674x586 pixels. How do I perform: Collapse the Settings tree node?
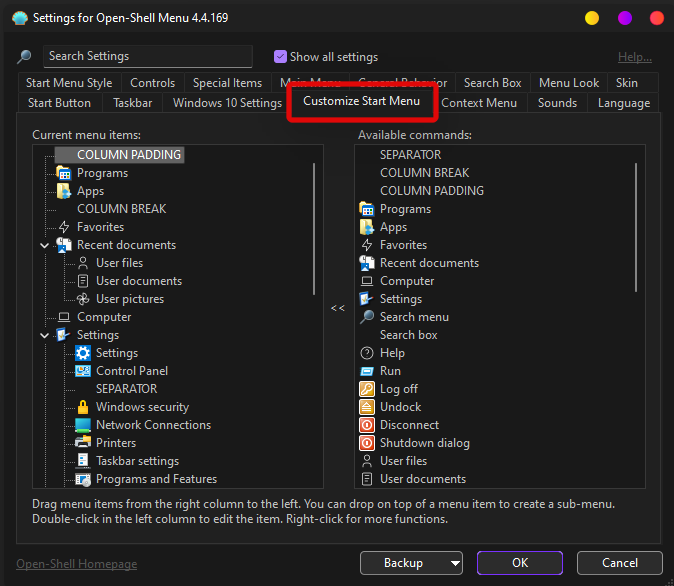tap(45, 335)
